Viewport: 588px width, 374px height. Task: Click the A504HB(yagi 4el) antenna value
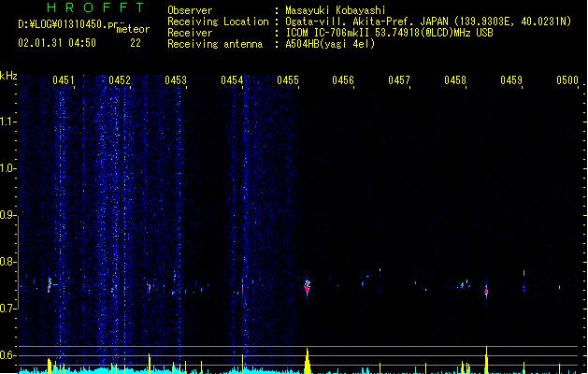(330, 44)
